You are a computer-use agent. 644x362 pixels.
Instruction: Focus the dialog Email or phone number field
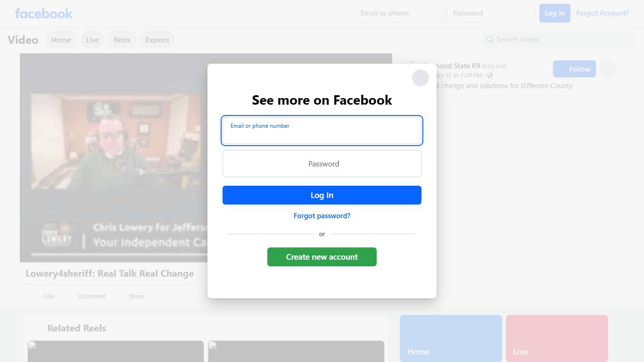[322, 131]
